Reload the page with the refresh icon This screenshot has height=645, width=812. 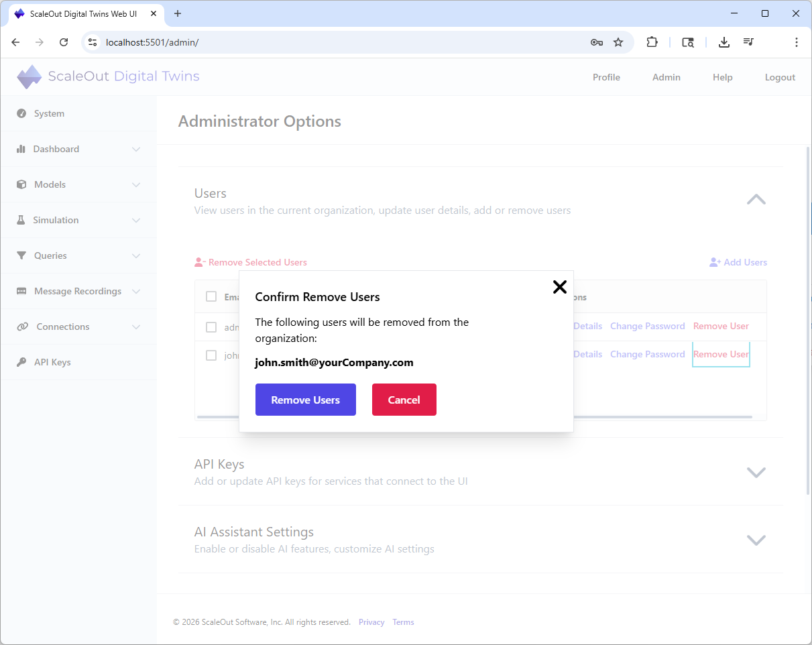tap(64, 42)
